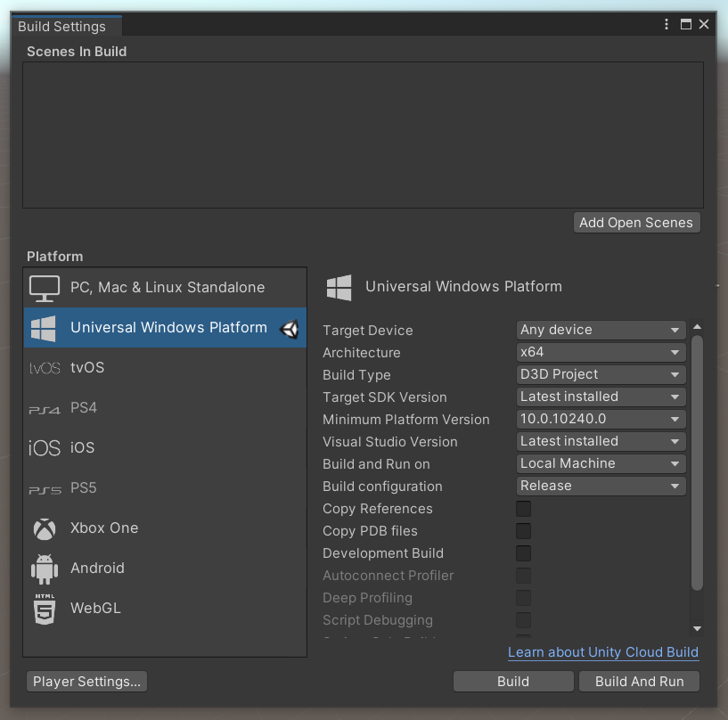The width and height of the screenshot is (728, 720).
Task: Select PC, Mac & Linux Standalone platform
Action: [165, 288]
